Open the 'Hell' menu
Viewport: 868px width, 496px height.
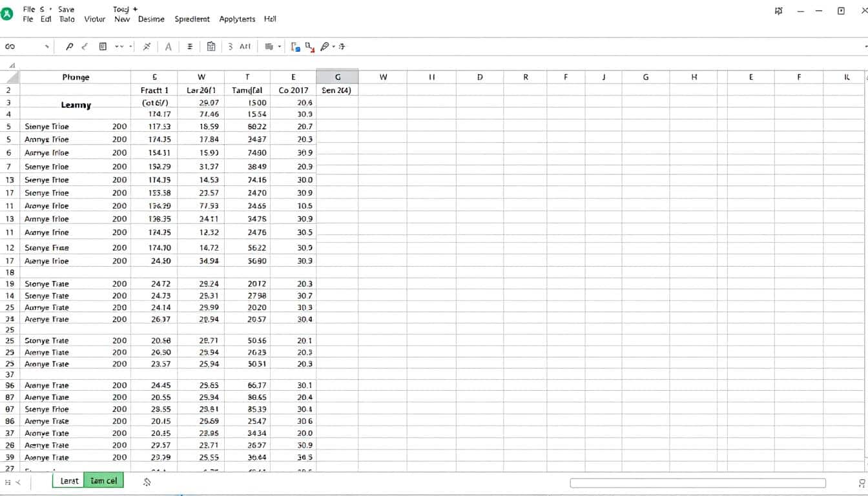270,19
